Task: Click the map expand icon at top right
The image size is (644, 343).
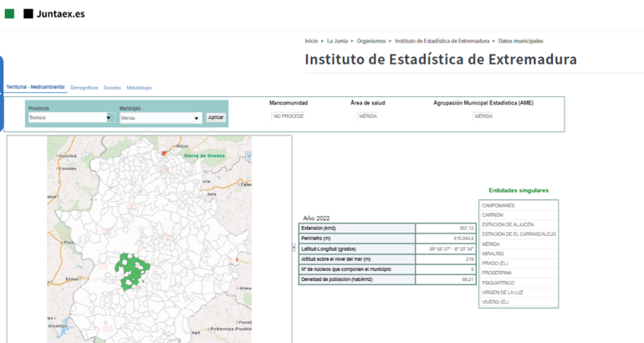Action: tap(248, 156)
